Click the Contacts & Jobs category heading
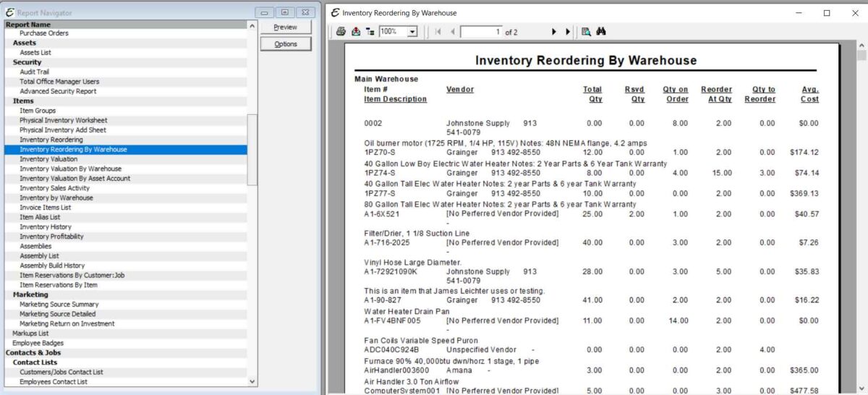Image resolution: width=868 pixels, height=395 pixels. [x=33, y=353]
